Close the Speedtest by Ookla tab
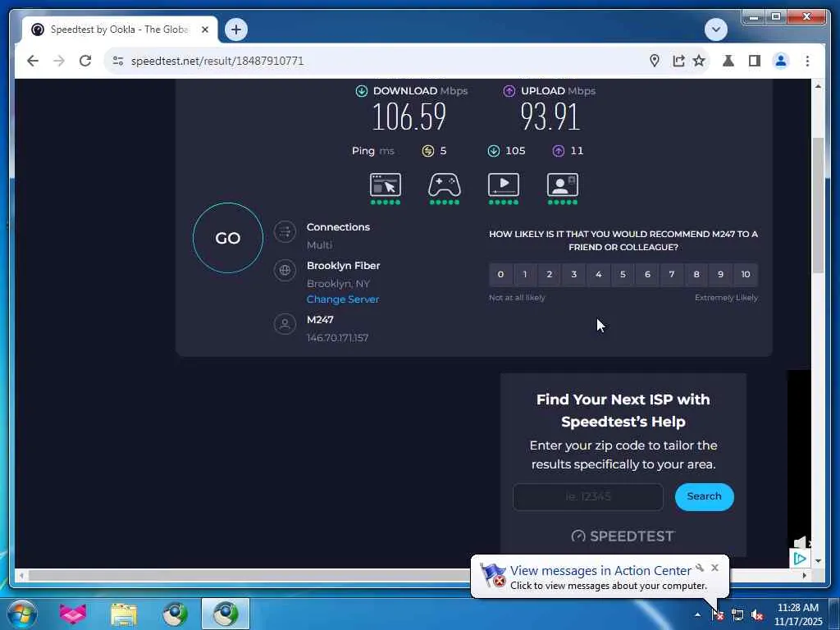This screenshot has width=840, height=630. click(x=204, y=30)
